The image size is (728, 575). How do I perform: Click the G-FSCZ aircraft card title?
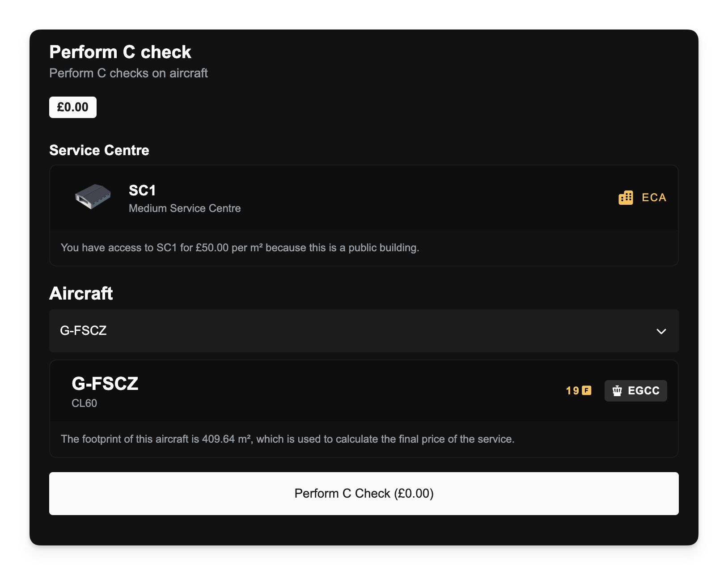click(x=105, y=384)
